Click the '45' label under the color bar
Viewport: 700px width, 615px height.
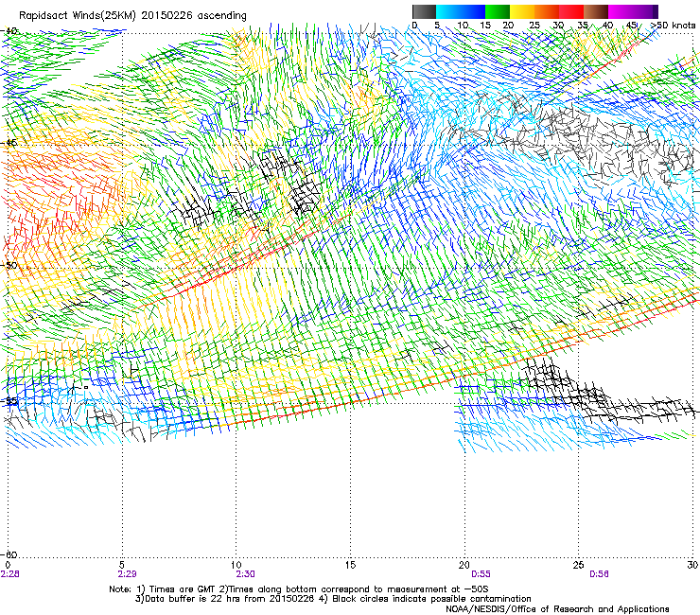631,26
